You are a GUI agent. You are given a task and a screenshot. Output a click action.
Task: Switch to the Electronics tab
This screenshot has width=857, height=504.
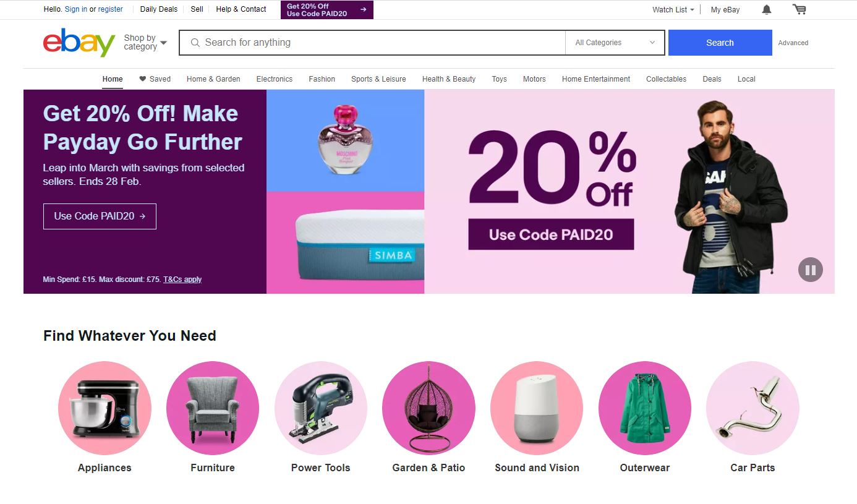[x=275, y=79]
